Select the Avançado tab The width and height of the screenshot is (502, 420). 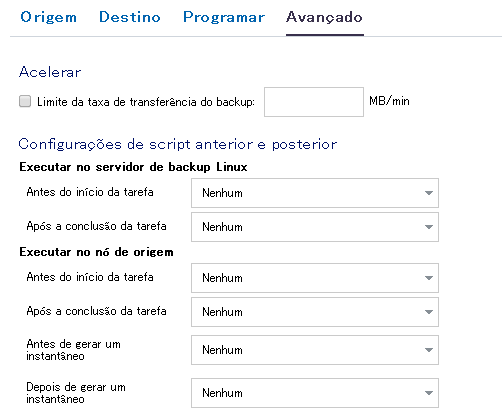[324, 17]
